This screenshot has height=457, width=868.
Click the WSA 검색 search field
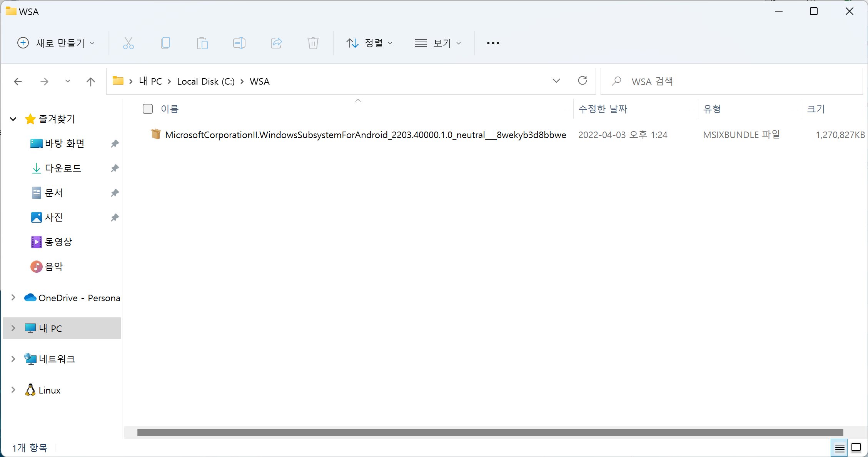pyautogui.click(x=731, y=82)
